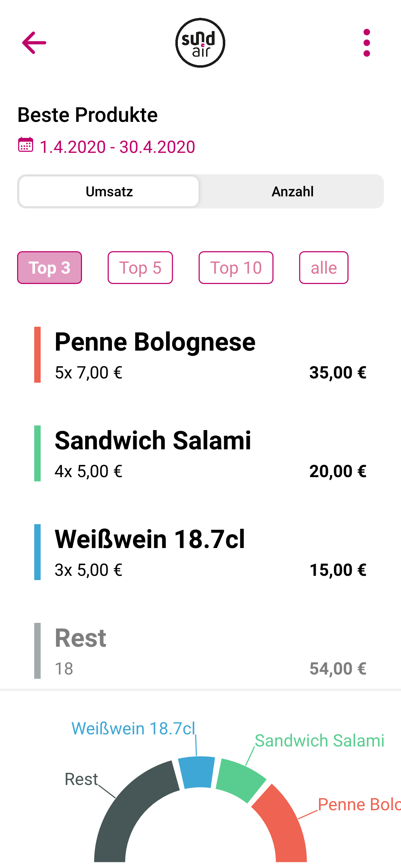Click the Weißwein 18.7cl chart label
The width and height of the screenshot is (401, 868).
(x=133, y=729)
